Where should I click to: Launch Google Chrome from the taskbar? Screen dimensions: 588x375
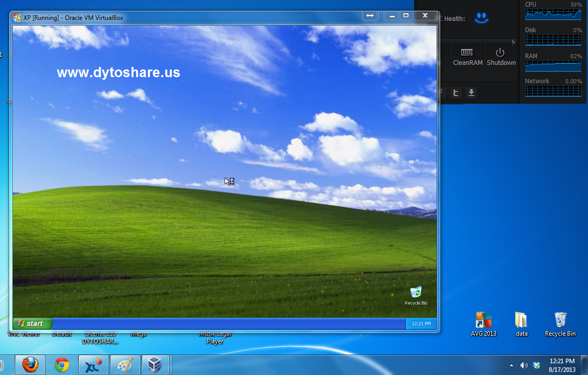coord(62,364)
